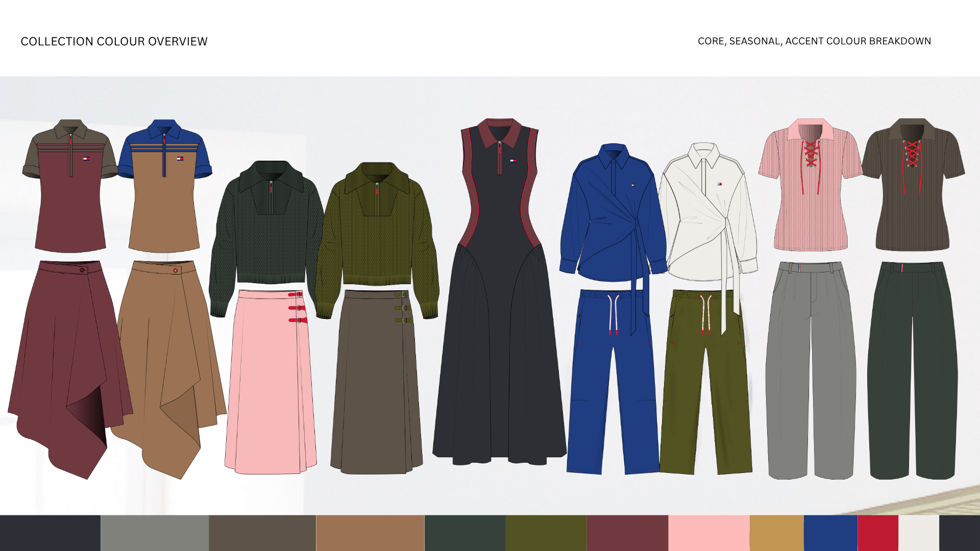
Task: Pick the off-white colour swatch
Action: click(x=919, y=533)
